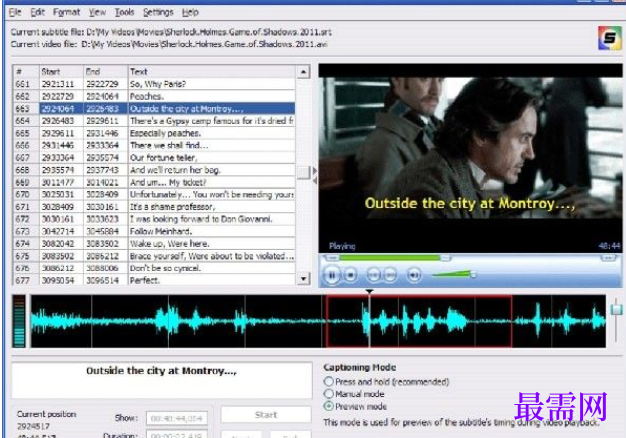This screenshot has height=438, width=626.
Task: Select subtitle row 661 'So, Why Paris?'
Action: [x=154, y=84]
